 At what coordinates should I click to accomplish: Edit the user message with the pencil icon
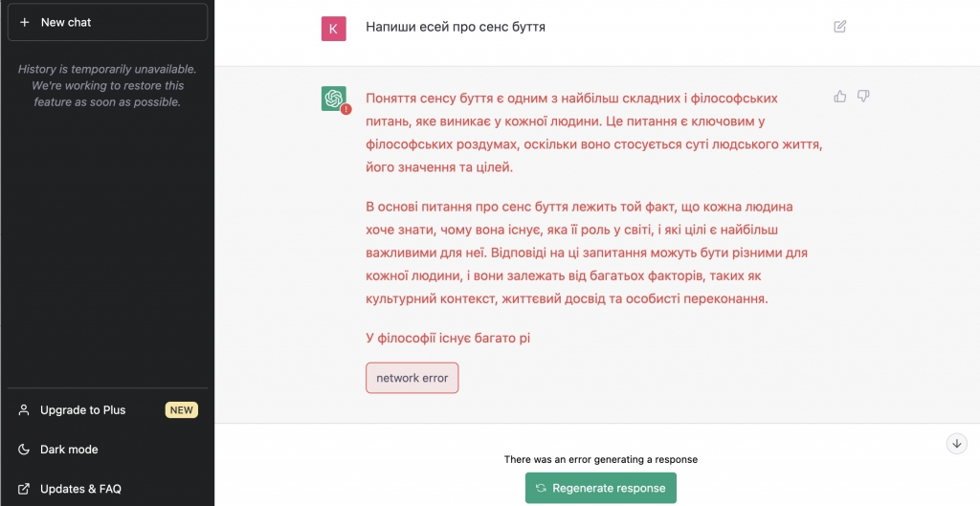[x=840, y=26]
